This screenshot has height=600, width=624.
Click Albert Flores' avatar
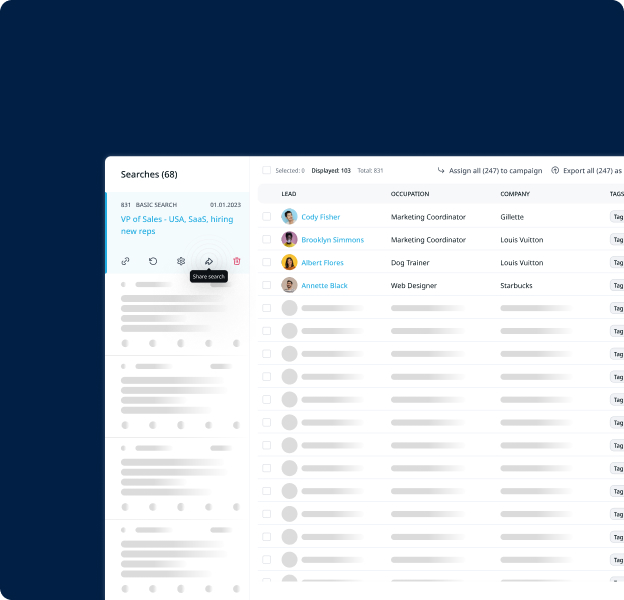click(x=289, y=263)
